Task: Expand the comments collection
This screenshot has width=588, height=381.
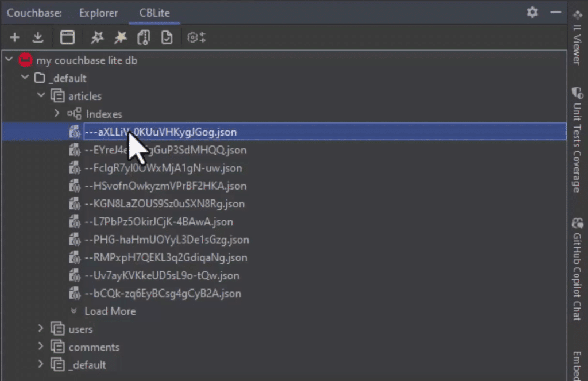Action: (41, 347)
